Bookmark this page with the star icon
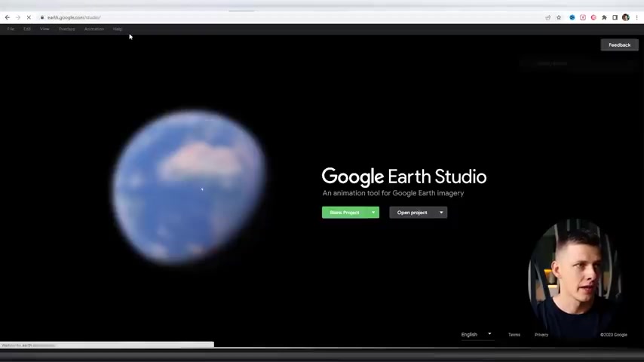This screenshot has width=644, height=362. pyautogui.click(x=559, y=17)
